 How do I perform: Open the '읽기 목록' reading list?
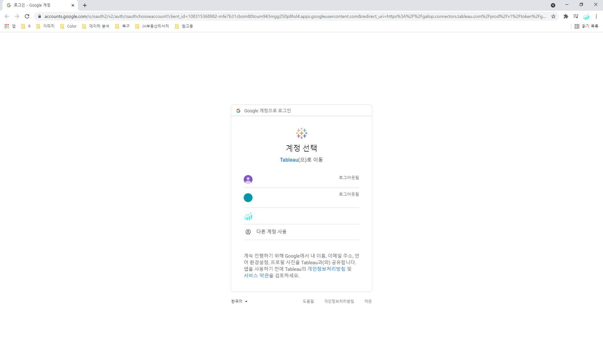[586, 26]
